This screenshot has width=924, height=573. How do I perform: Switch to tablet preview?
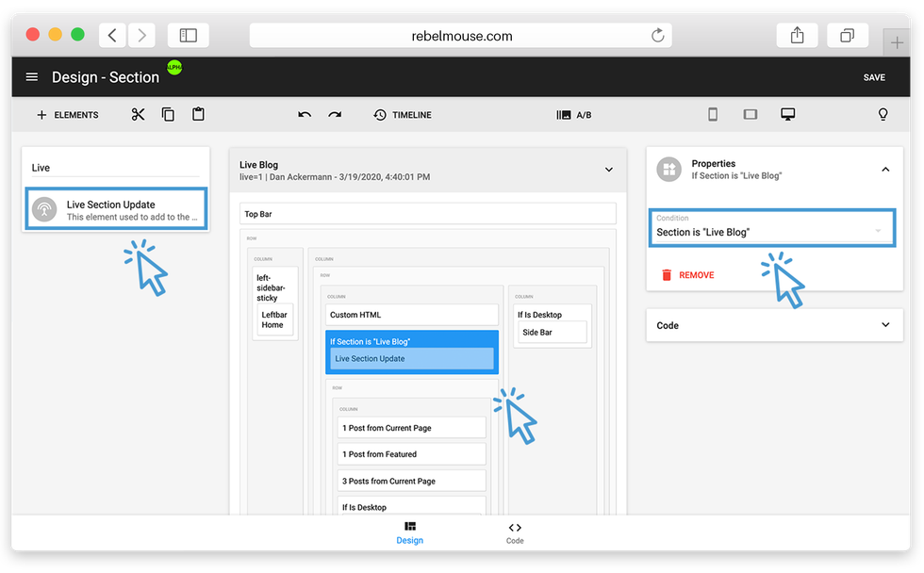point(751,115)
